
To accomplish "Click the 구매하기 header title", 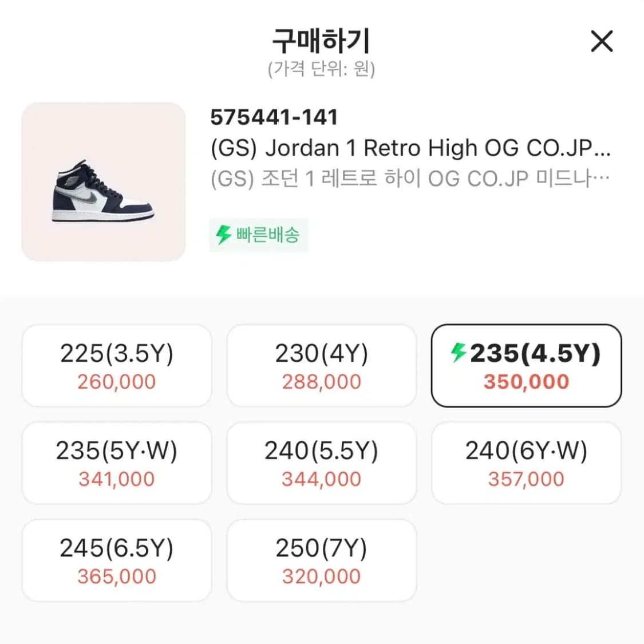I will 321,40.
